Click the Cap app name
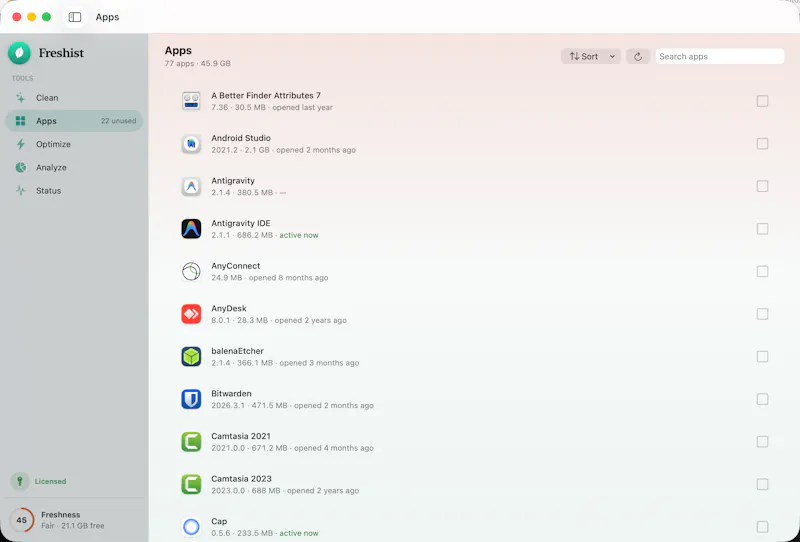Viewport: 800px width, 542px height. click(x=219, y=521)
